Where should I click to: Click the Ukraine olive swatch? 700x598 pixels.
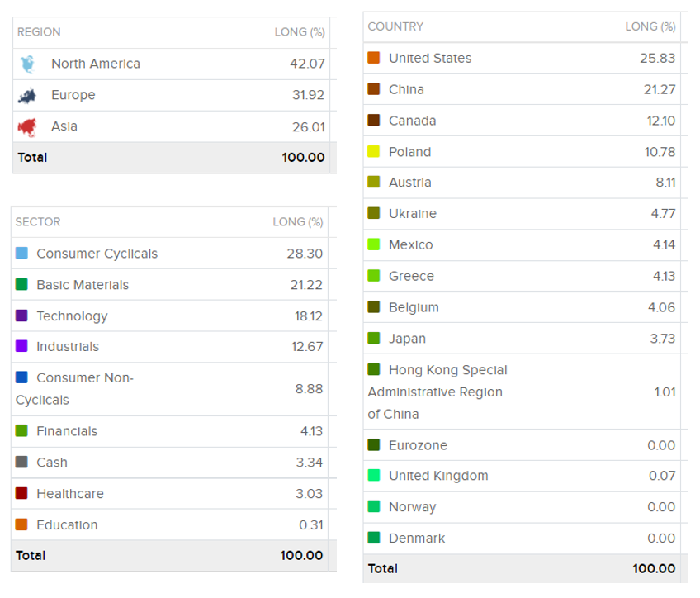click(374, 213)
